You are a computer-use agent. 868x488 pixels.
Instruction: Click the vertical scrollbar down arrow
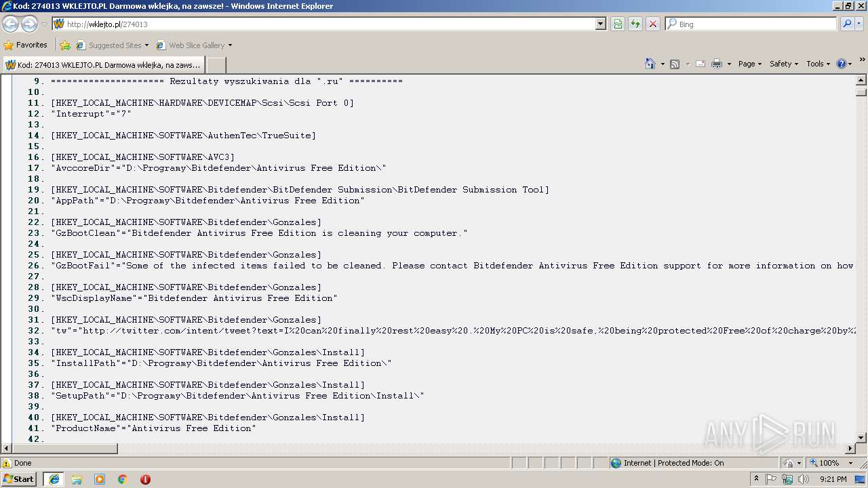(861, 438)
